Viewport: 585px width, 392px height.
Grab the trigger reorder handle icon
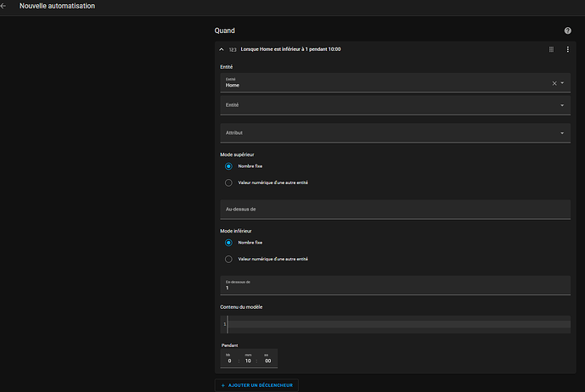551,50
